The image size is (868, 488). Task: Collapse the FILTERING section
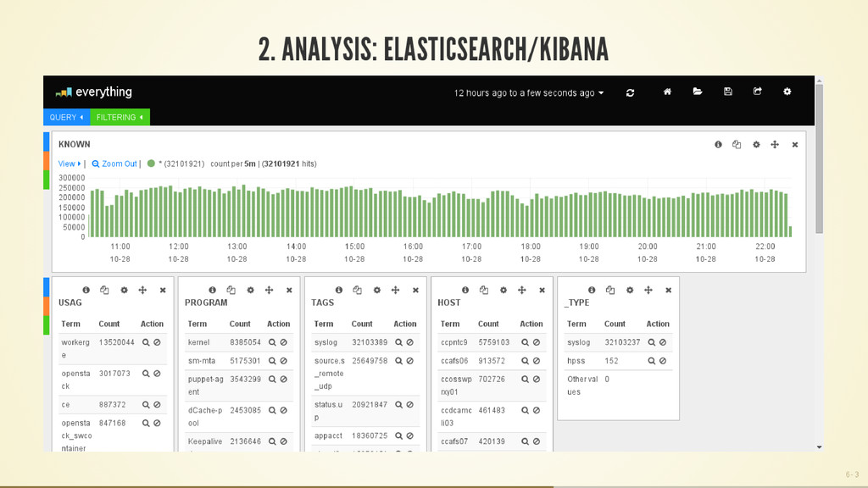120,117
